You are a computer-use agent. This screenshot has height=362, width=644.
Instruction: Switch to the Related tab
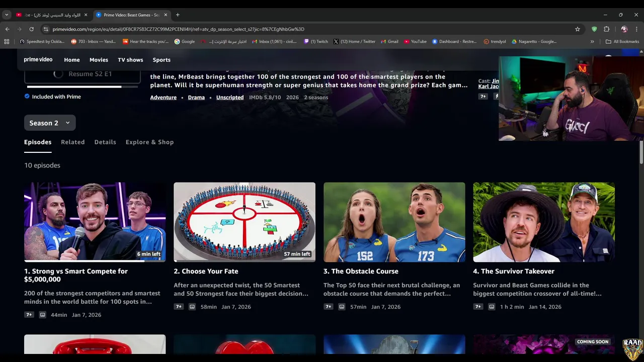[x=73, y=142]
